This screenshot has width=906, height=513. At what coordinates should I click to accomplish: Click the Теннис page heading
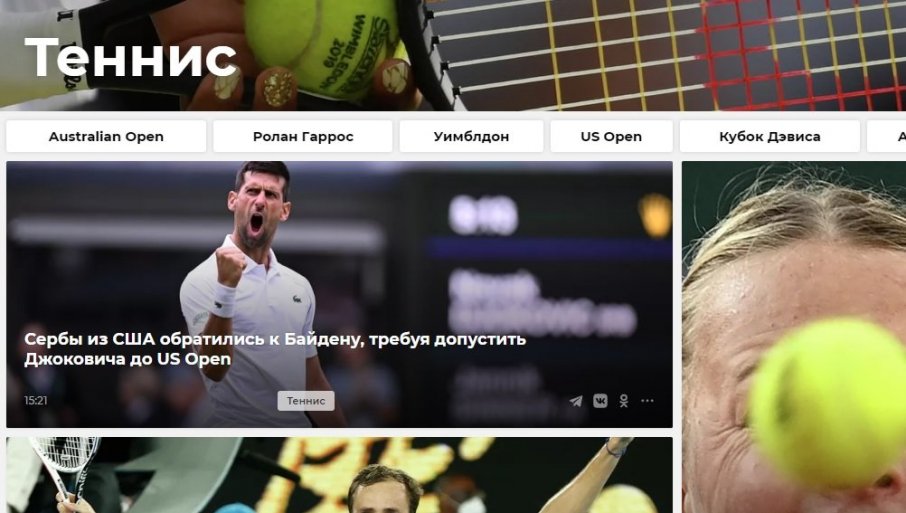(131, 57)
